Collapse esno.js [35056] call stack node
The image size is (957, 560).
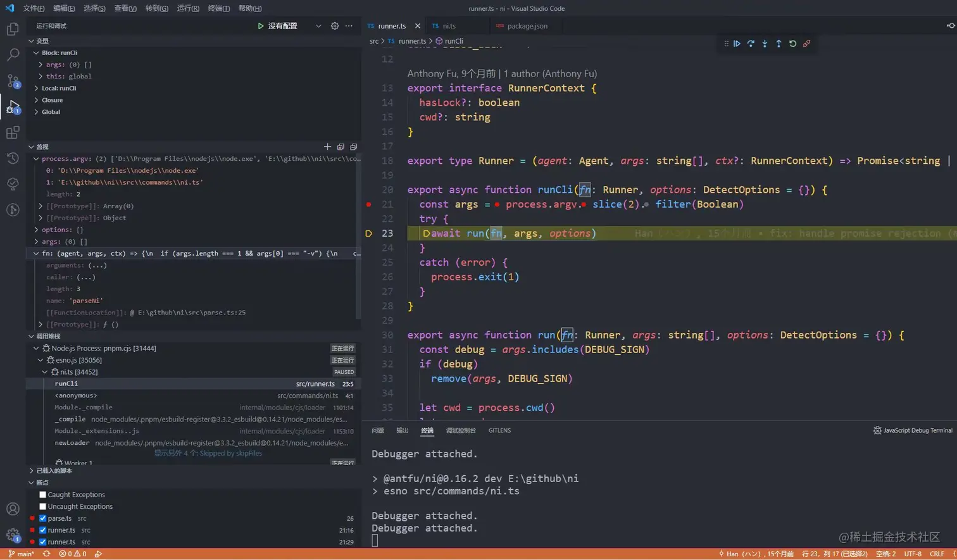pos(41,360)
